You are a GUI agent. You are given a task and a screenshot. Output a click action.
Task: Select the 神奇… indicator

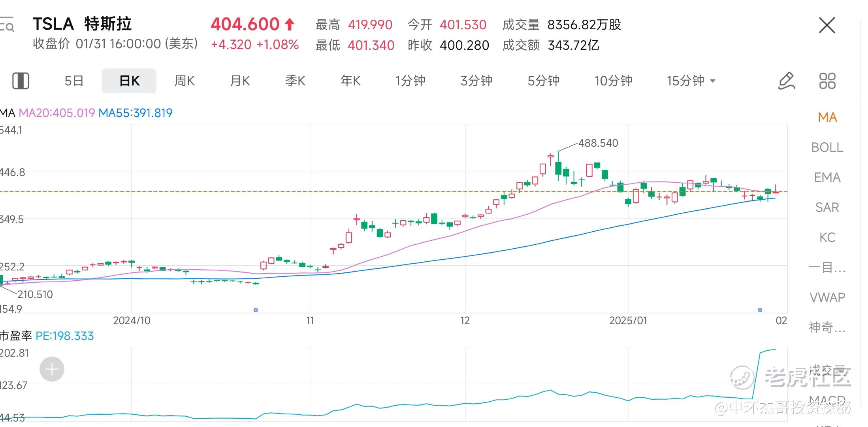[x=827, y=327]
